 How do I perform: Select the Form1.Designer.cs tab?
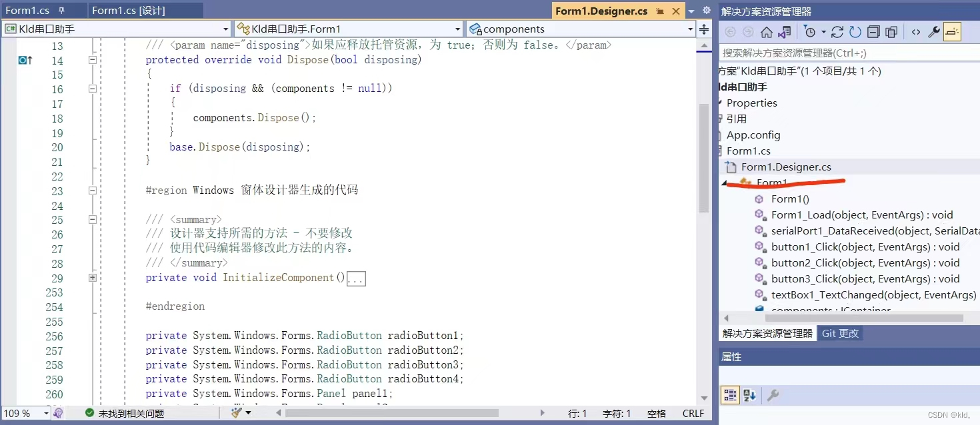601,11
